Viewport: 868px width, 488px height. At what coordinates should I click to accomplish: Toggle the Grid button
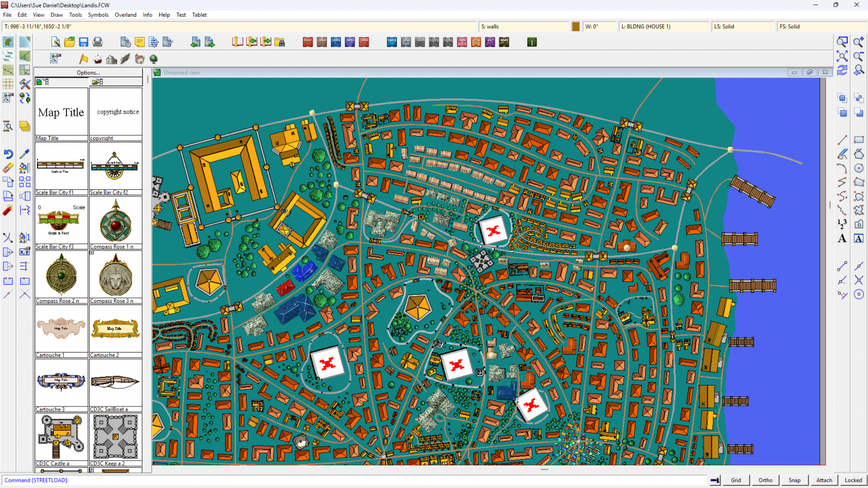click(735, 480)
